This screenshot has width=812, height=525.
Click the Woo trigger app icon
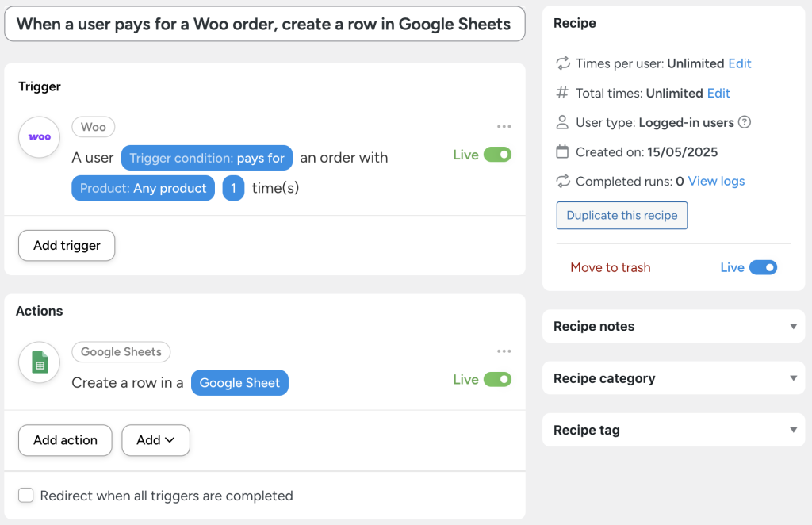pyautogui.click(x=39, y=137)
